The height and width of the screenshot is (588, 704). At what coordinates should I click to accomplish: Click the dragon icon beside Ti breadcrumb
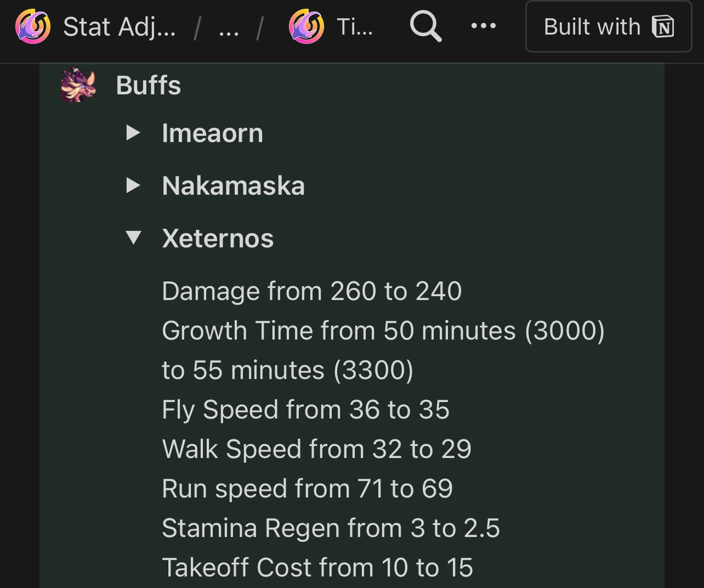click(x=305, y=26)
